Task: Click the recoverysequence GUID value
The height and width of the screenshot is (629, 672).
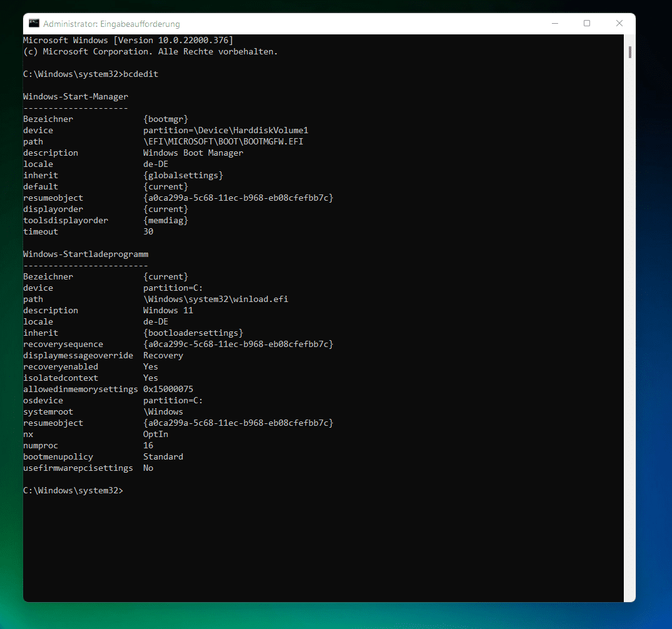Action: click(238, 345)
